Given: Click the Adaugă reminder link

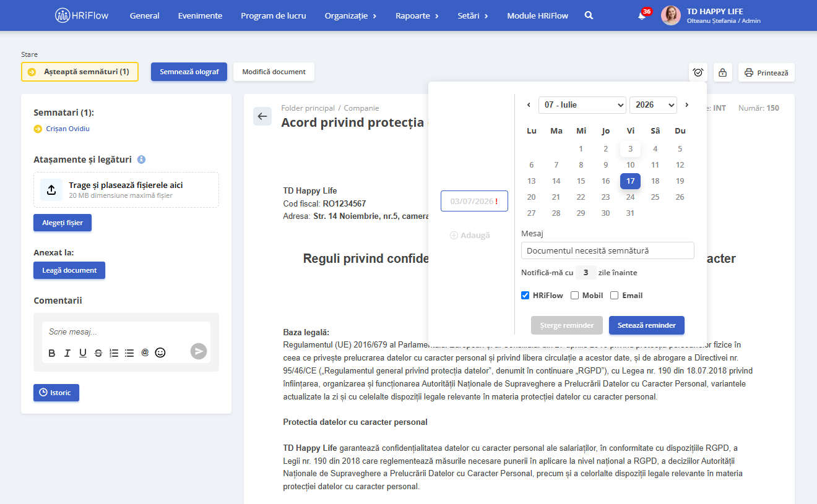Looking at the screenshot, I should pyautogui.click(x=470, y=236).
